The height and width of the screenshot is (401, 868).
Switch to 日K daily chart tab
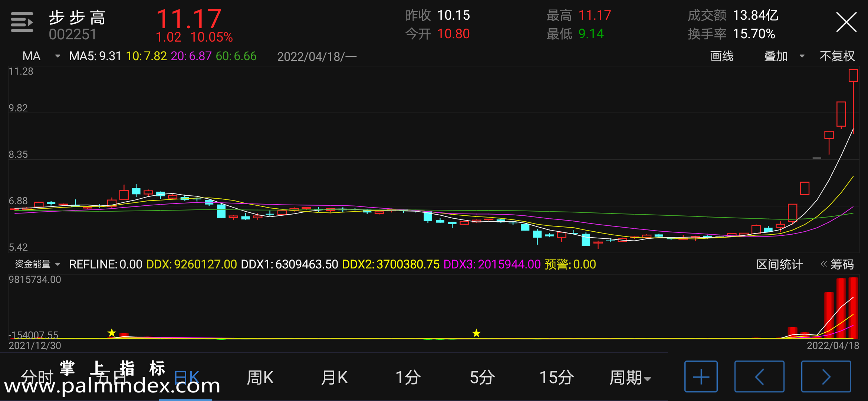[x=187, y=378]
